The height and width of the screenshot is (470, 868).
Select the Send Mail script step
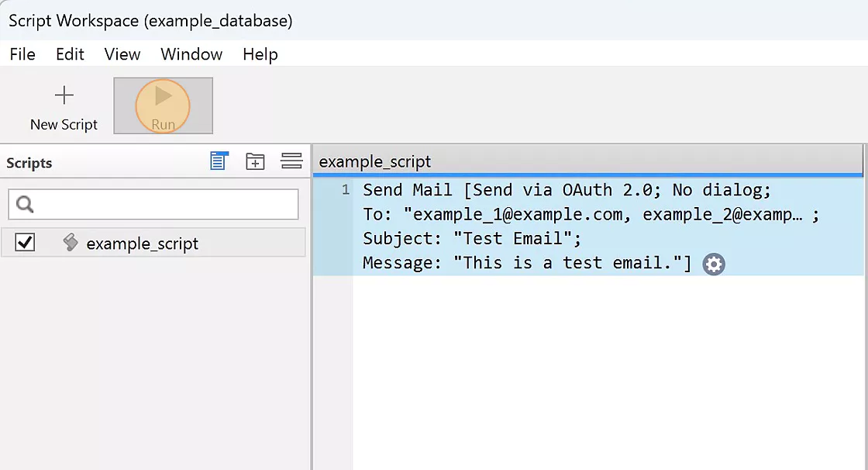click(588, 226)
